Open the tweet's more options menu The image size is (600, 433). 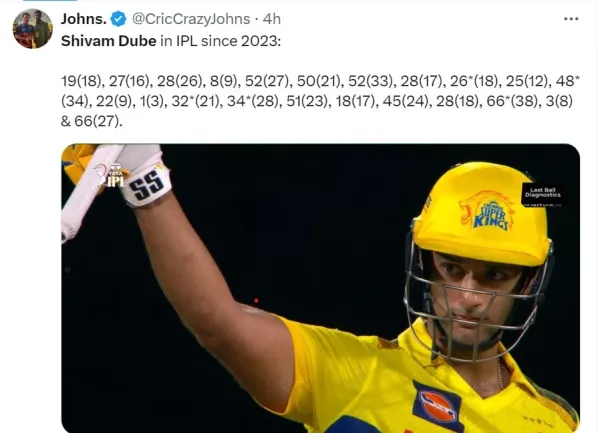570,19
